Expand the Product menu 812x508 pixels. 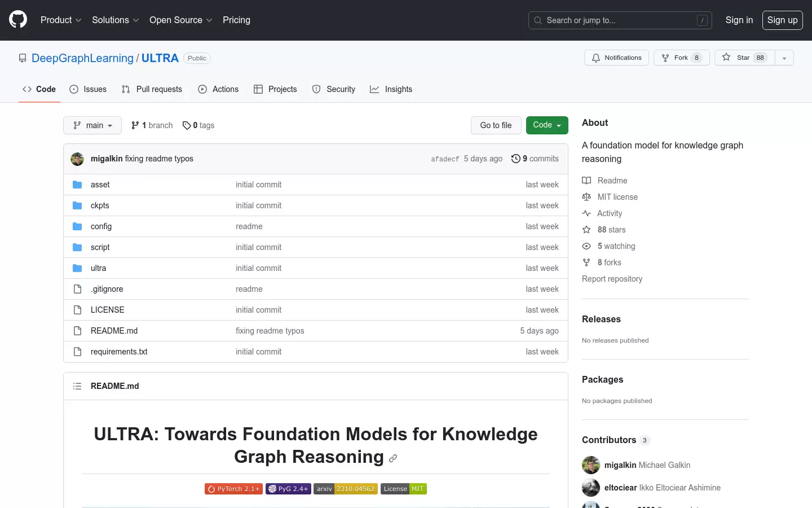point(61,20)
